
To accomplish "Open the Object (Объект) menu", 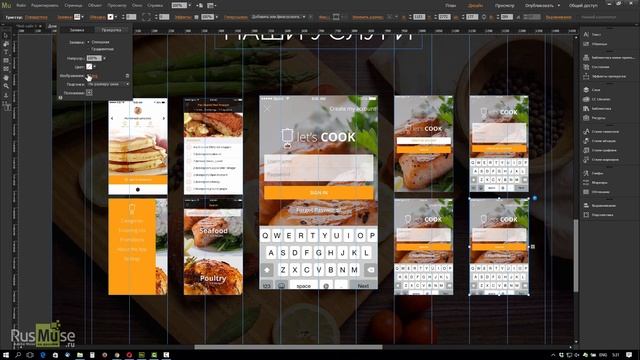I will click(x=95, y=6).
